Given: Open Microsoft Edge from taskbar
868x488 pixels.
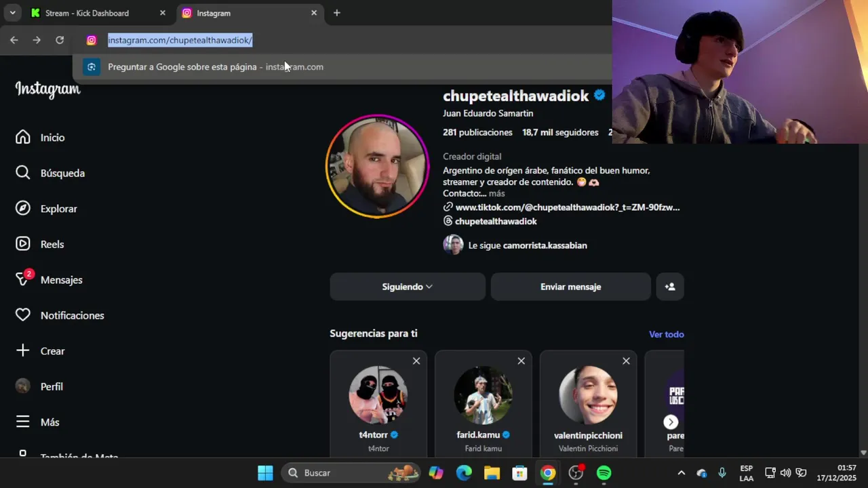Looking at the screenshot, I should pos(464,472).
